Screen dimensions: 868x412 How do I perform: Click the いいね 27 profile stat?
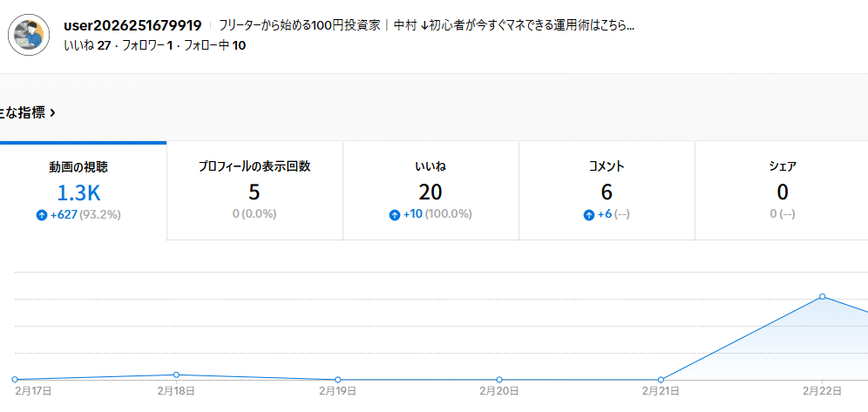click(x=86, y=45)
